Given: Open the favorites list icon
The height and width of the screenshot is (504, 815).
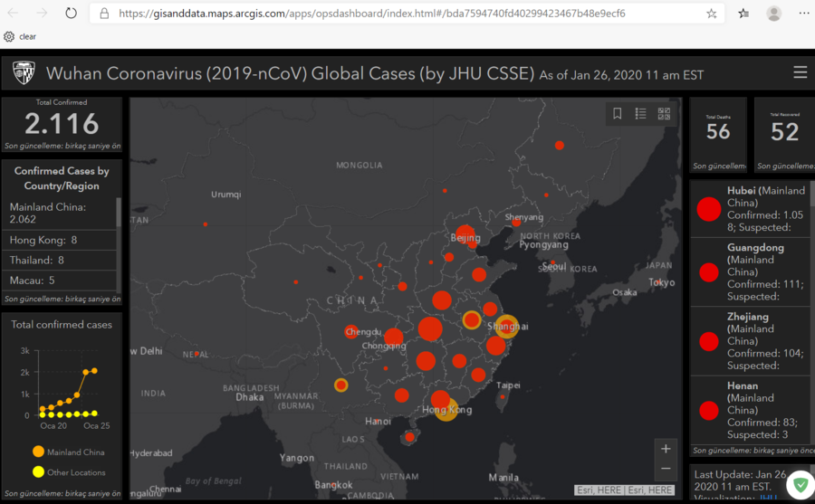Looking at the screenshot, I should point(743,14).
